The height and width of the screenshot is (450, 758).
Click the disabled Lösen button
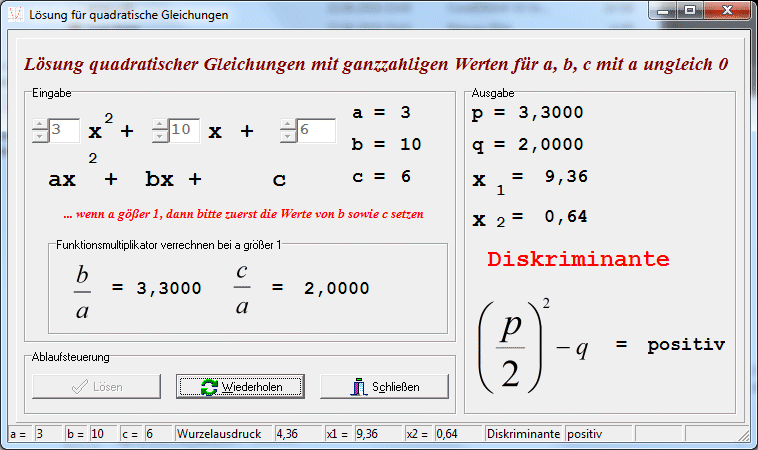96,386
